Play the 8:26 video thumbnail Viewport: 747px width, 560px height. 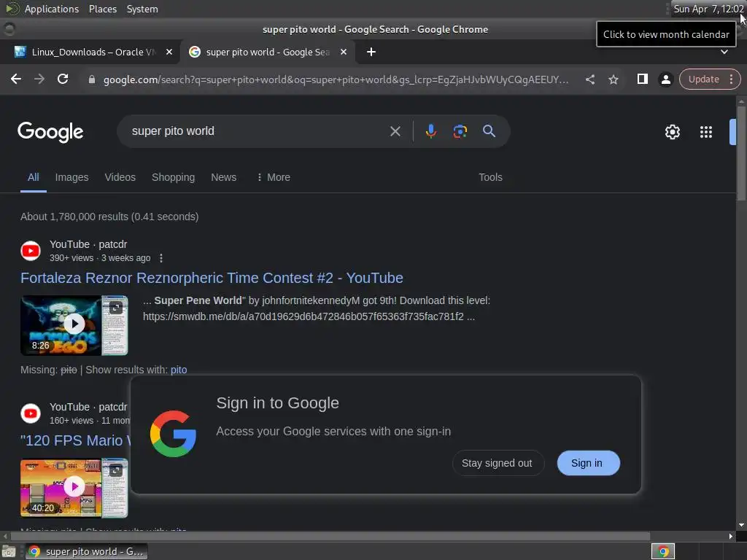(74, 324)
